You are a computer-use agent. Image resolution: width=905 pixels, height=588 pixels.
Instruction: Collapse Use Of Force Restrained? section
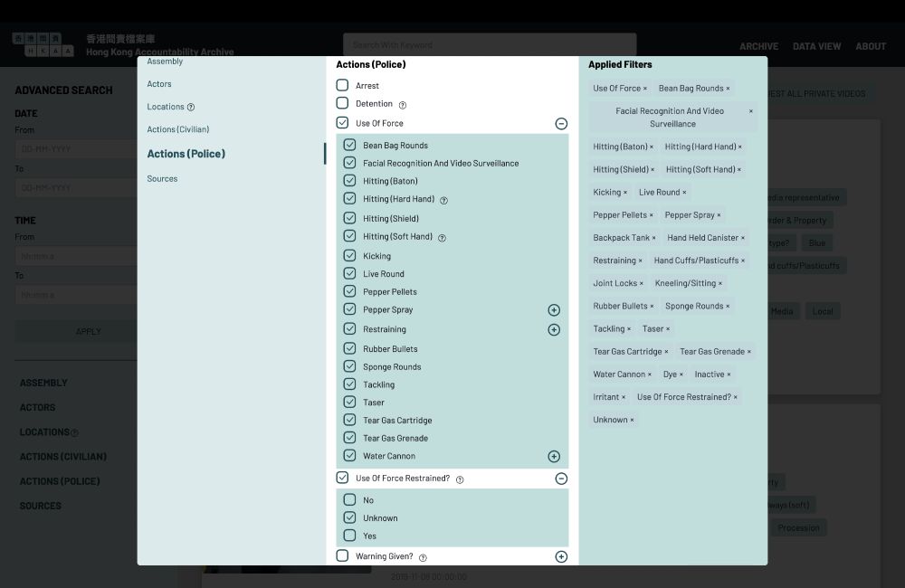[x=561, y=479]
